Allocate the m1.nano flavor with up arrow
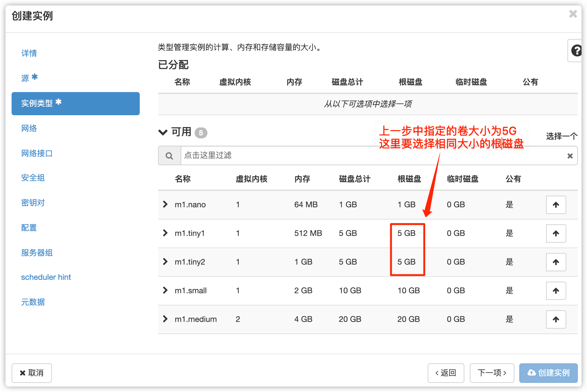 [x=556, y=205]
